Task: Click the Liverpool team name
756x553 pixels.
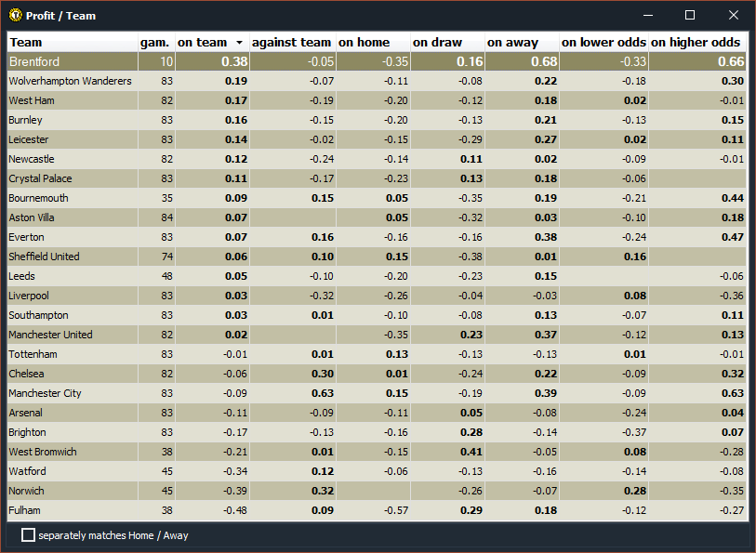Action: coord(32,296)
